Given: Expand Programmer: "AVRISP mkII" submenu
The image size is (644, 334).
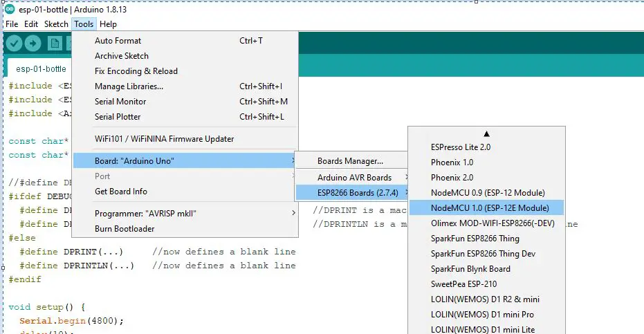Looking at the screenshot, I should pyautogui.click(x=185, y=214).
